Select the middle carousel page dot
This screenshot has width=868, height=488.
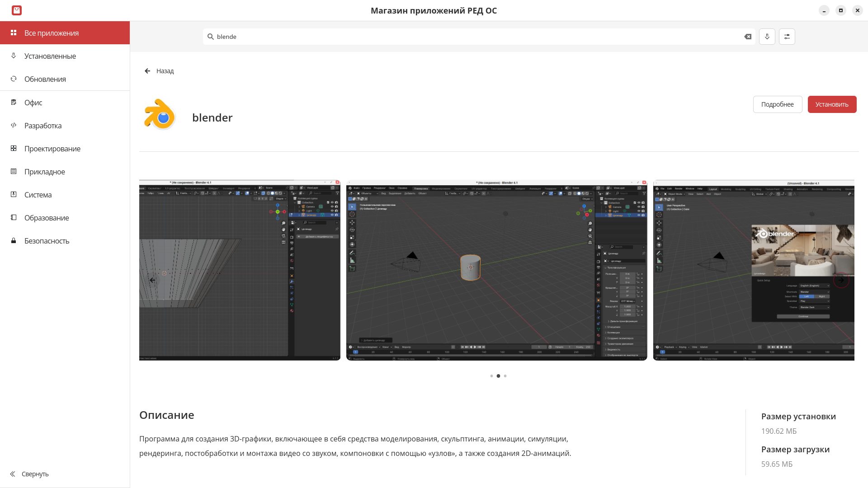(x=498, y=376)
